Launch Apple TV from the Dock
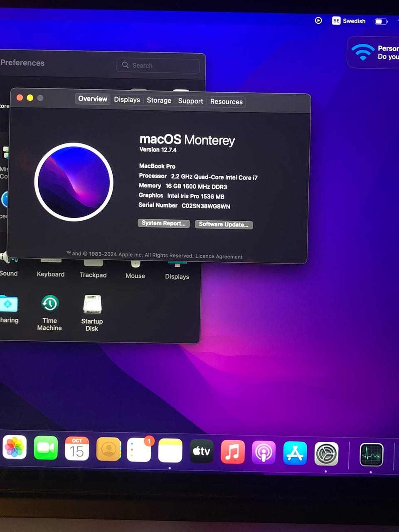 click(x=202, y=451)
